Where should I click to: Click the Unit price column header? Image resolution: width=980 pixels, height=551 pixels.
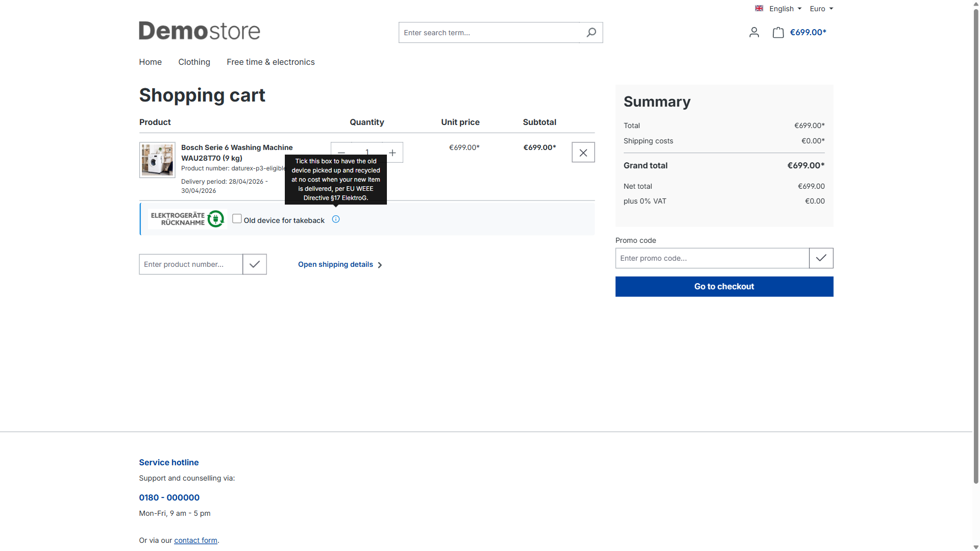(x=460, y=122)
